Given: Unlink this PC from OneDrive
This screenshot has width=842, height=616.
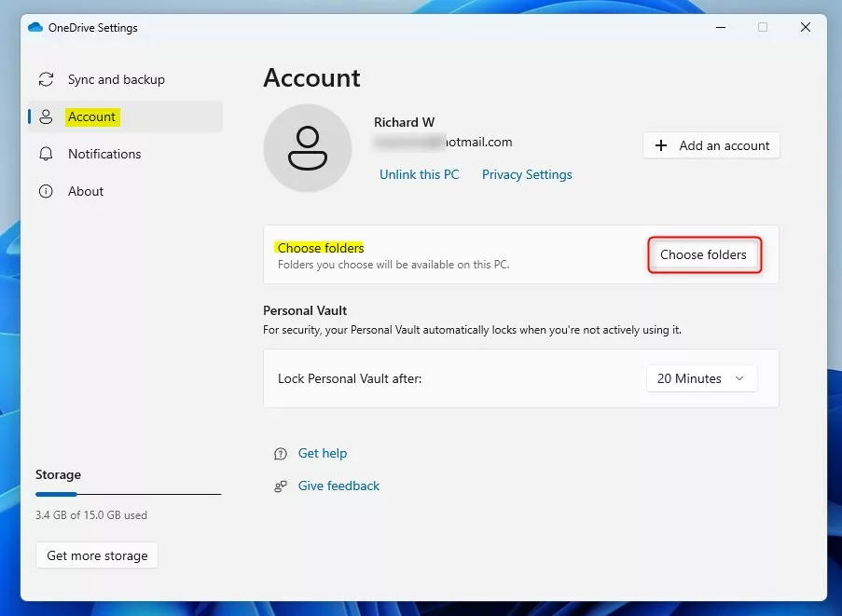Looking at the screenshot, I should tap(420, 174).
